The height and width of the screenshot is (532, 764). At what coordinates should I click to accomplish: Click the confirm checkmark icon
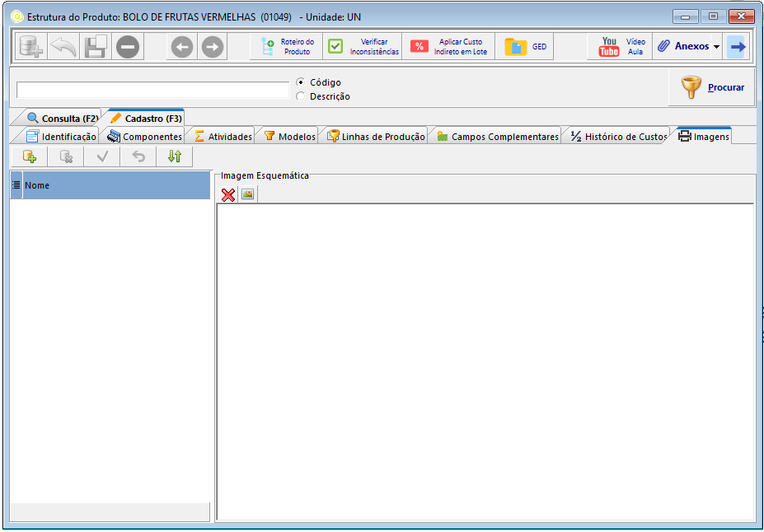[102, 156]
